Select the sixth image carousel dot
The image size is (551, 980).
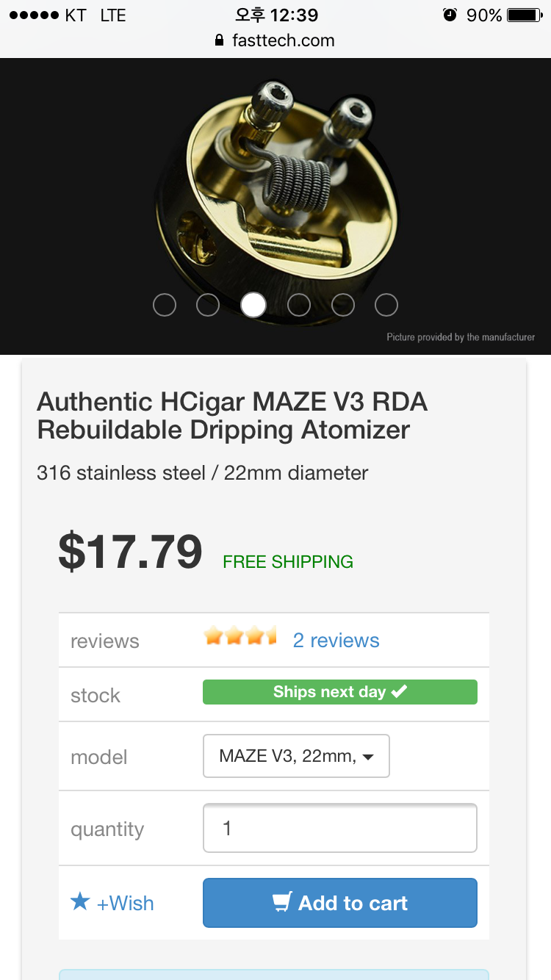coord(386,305)
